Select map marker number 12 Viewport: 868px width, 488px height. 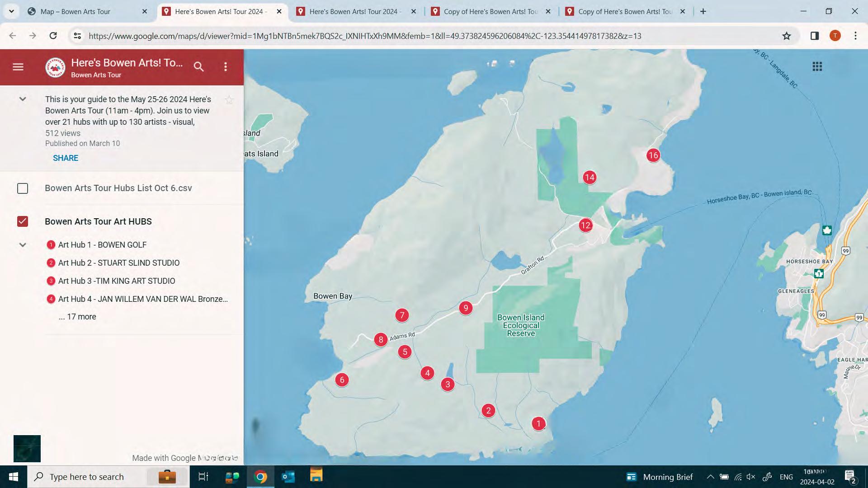pos(585,225)
